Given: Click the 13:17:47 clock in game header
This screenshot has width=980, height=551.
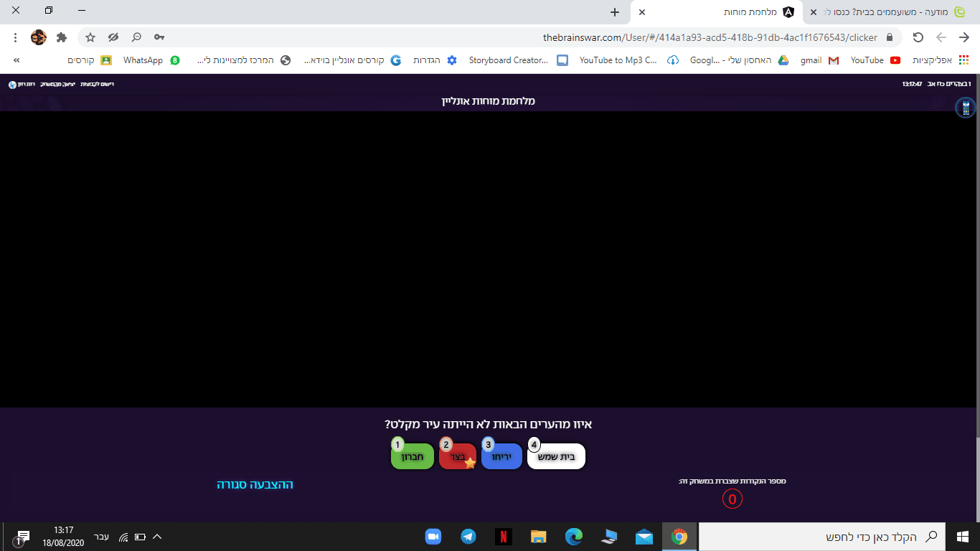Looking at the screenshot, I should [x=912, y=85].
